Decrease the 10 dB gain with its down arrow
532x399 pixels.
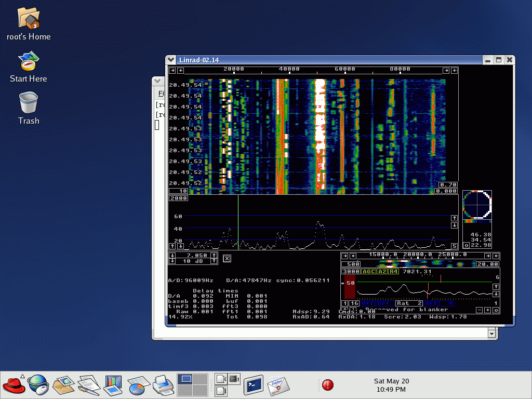pos(172,261)
